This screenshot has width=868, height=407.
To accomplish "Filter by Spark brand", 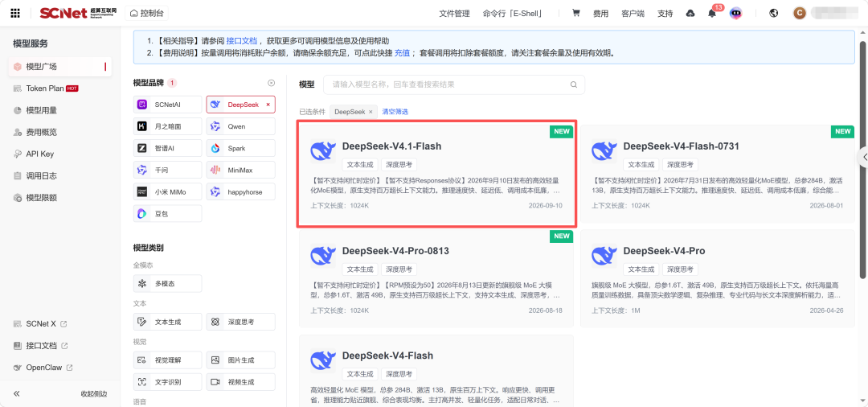I will [x=241, y=148].
